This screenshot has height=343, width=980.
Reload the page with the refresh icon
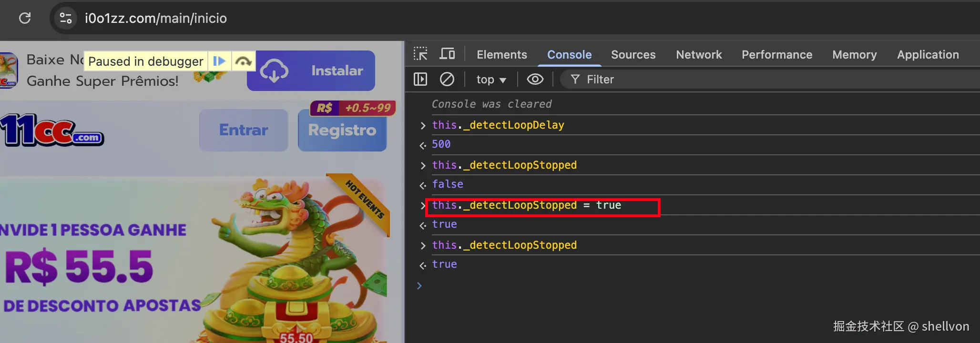(x=25, y=18)
